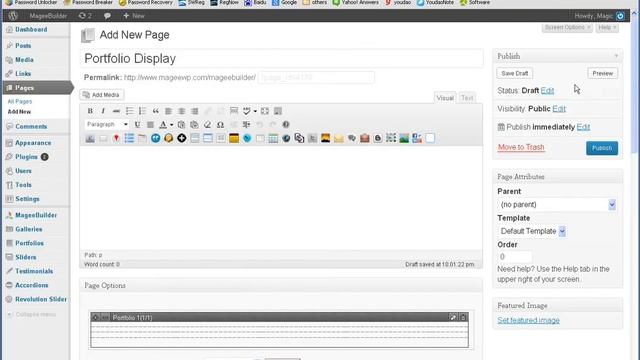Open the Paragraph format dropdown
This screenshot has width=640, height=360.
click(x=107, y=124)
